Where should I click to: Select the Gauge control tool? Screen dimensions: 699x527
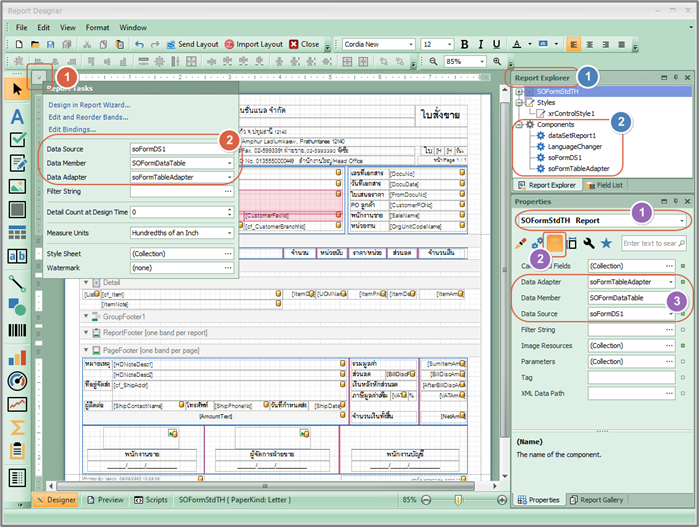click(17, 380)
